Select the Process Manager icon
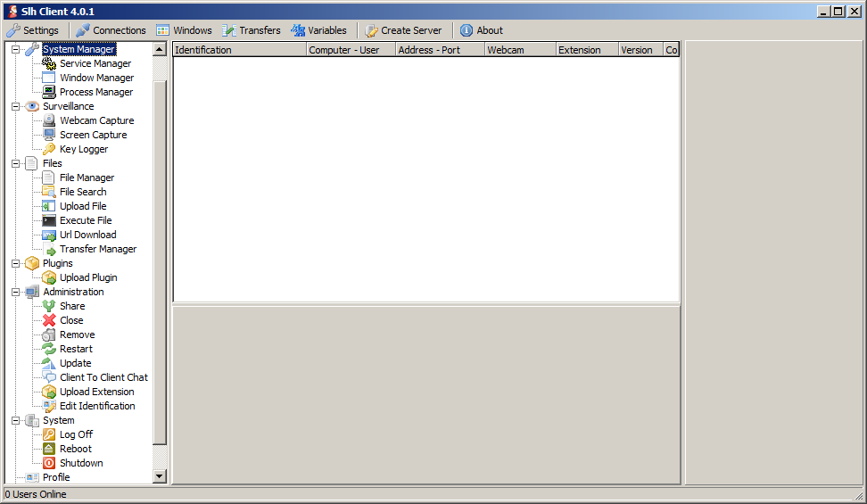Viewport: 867px width, 504px height. [49, 92]
